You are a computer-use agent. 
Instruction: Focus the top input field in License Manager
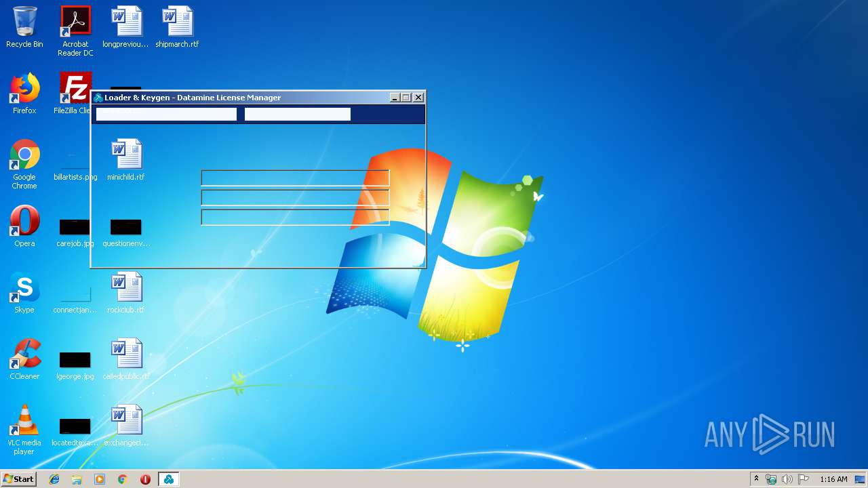295,178
